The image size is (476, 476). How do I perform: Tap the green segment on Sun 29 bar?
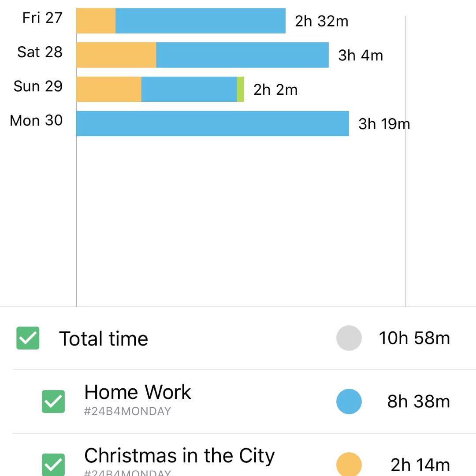241,89
